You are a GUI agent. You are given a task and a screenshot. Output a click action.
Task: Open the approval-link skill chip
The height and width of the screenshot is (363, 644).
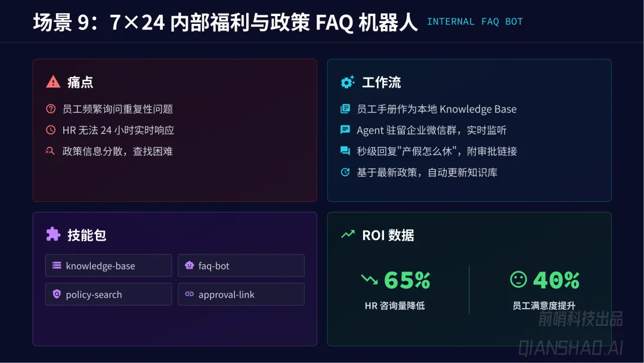tap(241, 294)
